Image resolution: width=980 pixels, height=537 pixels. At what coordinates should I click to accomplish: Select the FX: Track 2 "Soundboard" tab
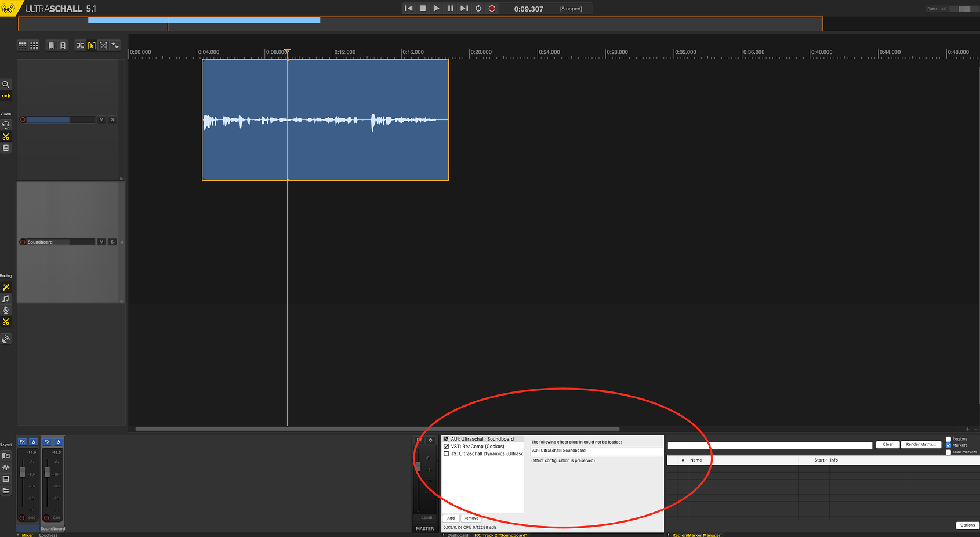500,535
